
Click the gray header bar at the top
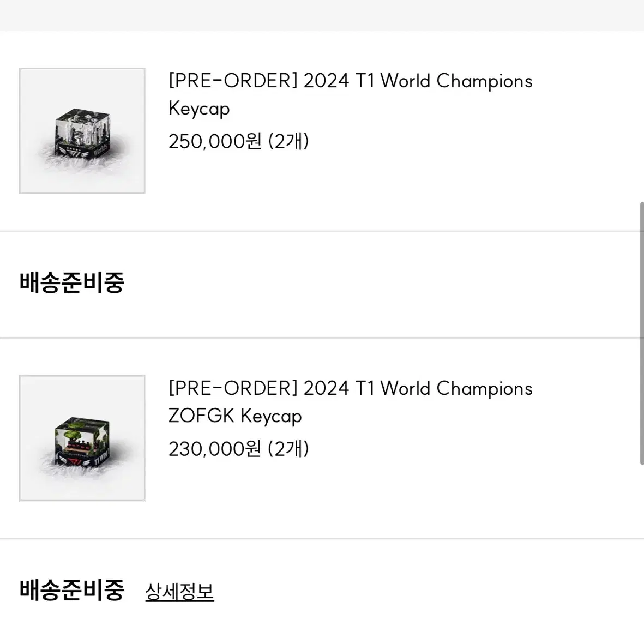pyautogui.click(x=322, y=15)
